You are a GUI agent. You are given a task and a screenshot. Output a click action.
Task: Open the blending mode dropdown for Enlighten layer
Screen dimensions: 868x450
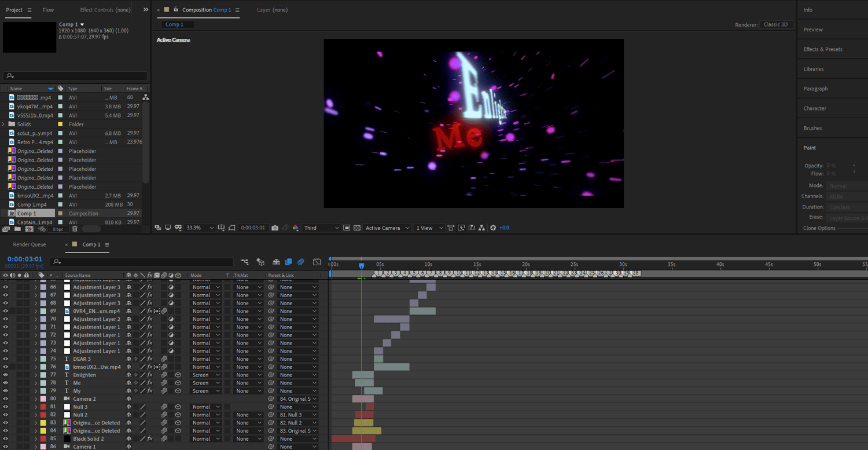206,375
